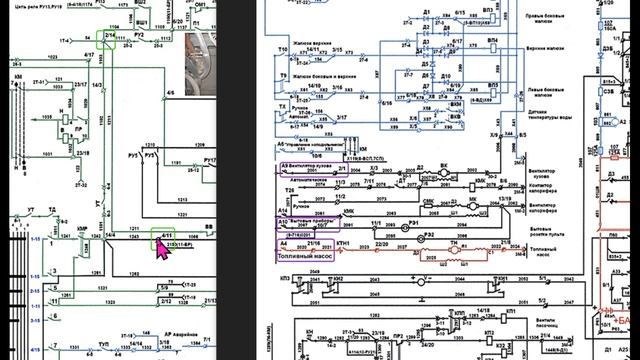Click the 'РУ2' relay contact label
Viewport: 640px width, 360px height.
139,35
